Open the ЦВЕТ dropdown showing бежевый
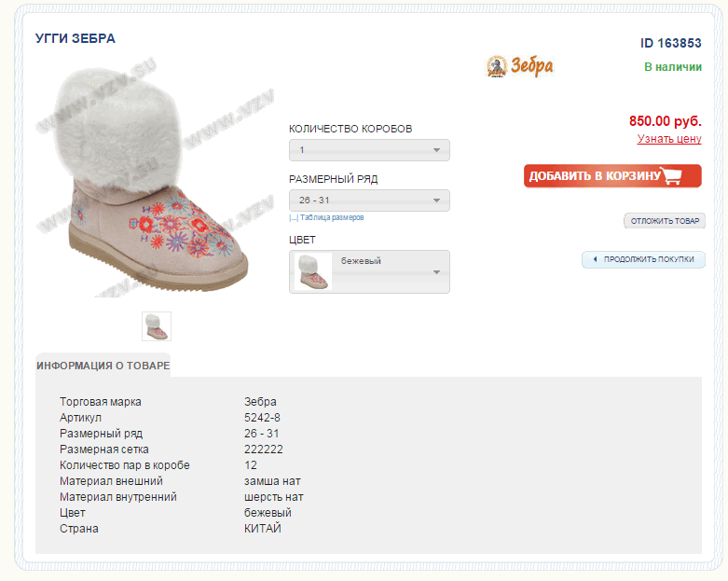 (x=369, y=271)
